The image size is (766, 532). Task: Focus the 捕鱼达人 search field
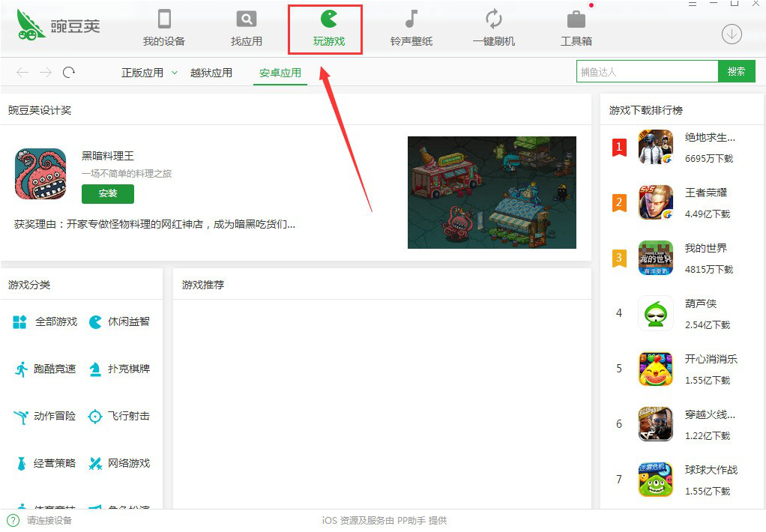click(x=648, y=72)
